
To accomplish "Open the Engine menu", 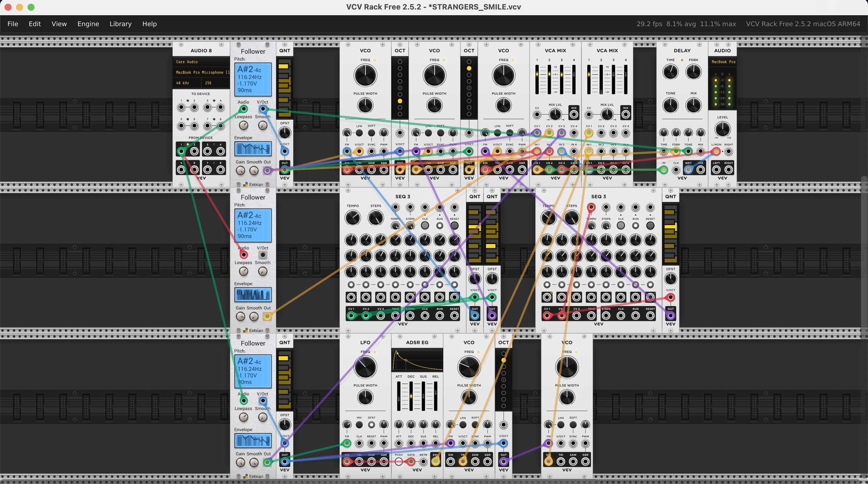I will (88, 24).
